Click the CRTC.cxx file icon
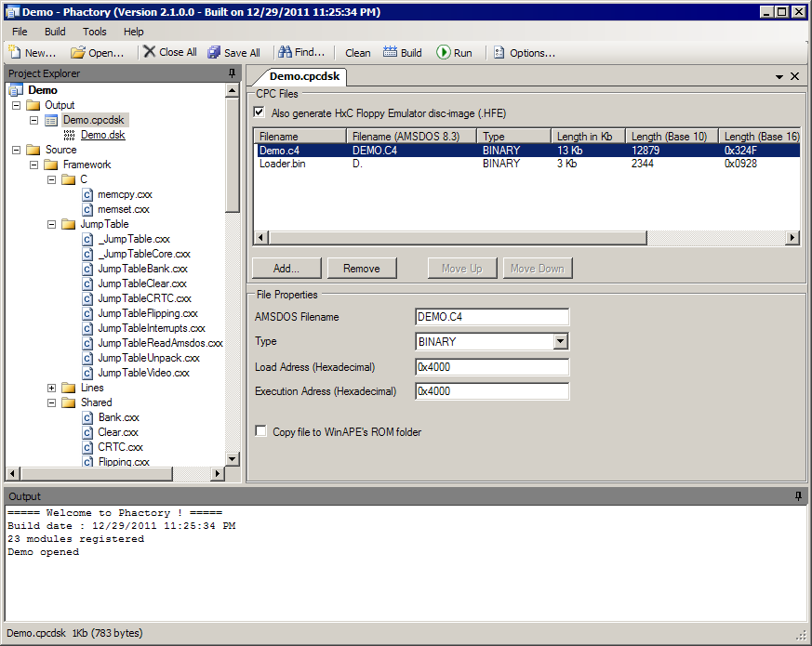 (x=87, y=447)
